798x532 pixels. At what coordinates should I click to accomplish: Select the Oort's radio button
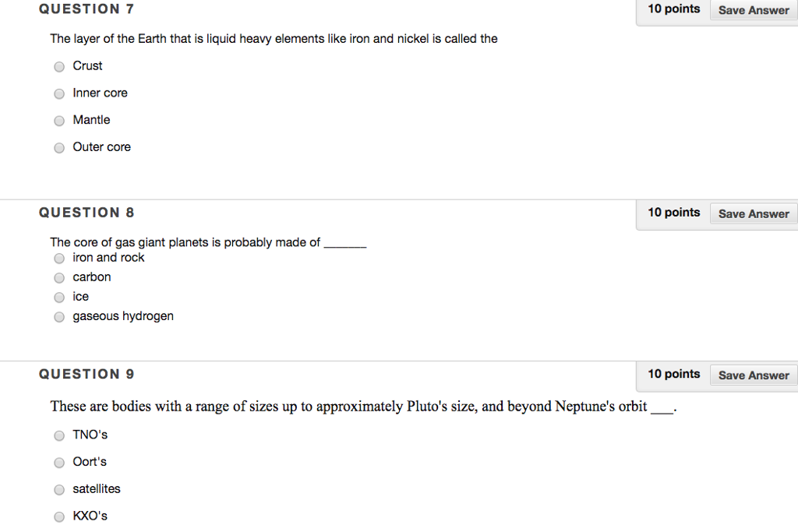coord(59,463)
